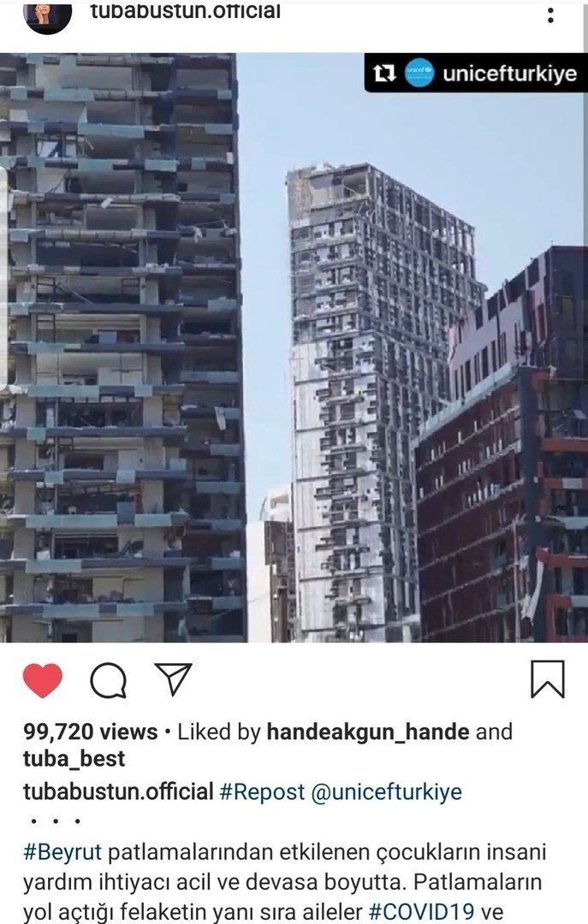This screenshot has width=588, height=924.
Task: Open unicefturkiye label on video overlay
Action: pyautogui.click(x=509, y=73)
